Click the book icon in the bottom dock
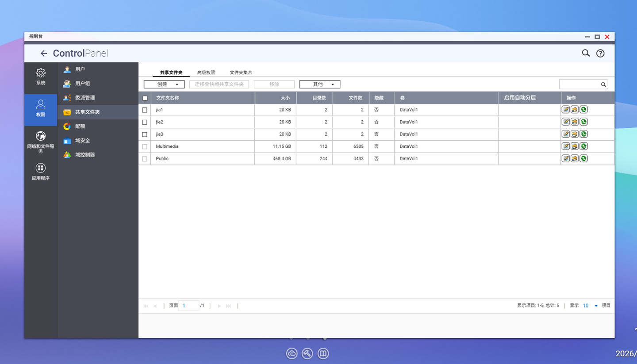Screen dimensions: 637x364 coord(323,353)
